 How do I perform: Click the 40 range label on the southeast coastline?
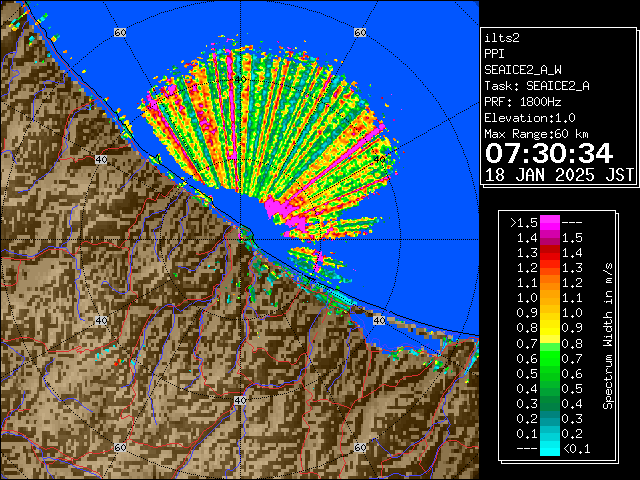pyautogui.click(x=379, y=320)
